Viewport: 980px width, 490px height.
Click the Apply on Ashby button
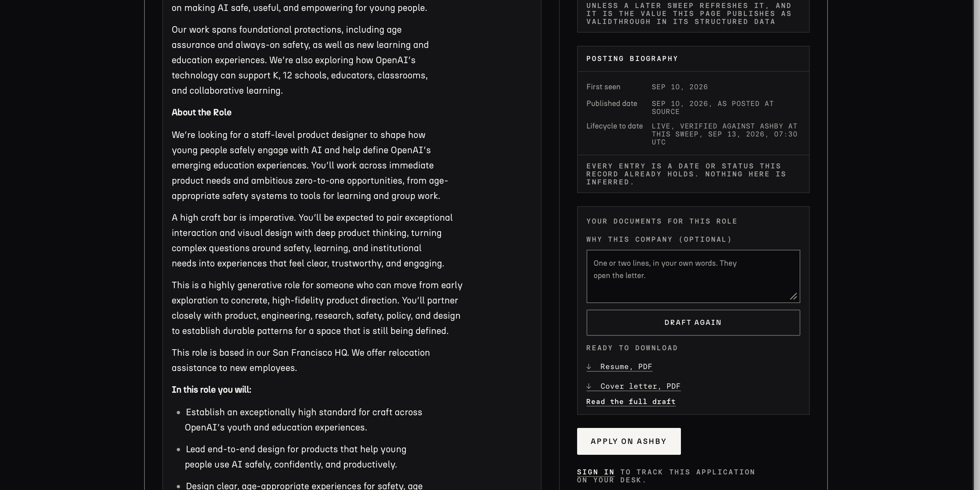click(x=629, y=441)
